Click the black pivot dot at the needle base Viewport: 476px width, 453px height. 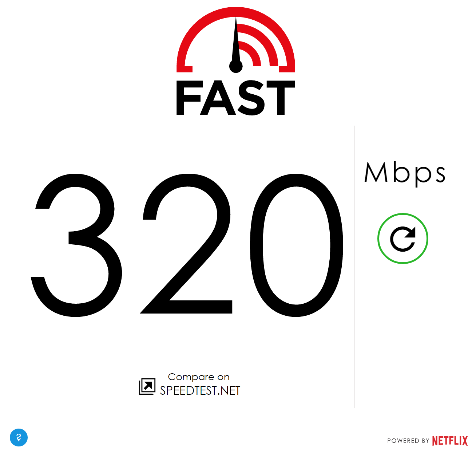[236, 67]
